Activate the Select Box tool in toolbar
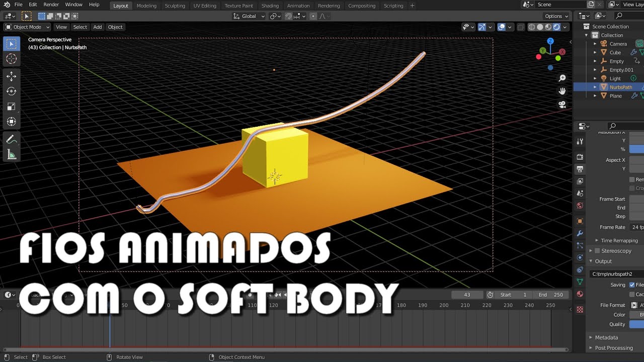Viewport: 644px width, 362px height. point(11,44)
